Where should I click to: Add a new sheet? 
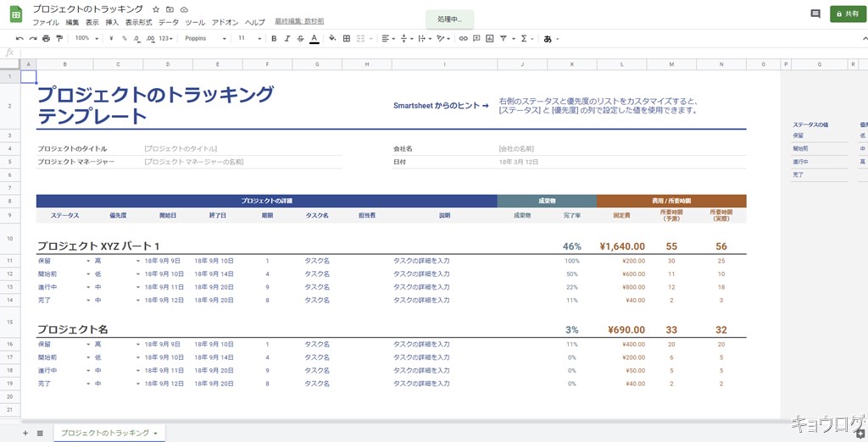pyautogui.click(x=25, y=434)
